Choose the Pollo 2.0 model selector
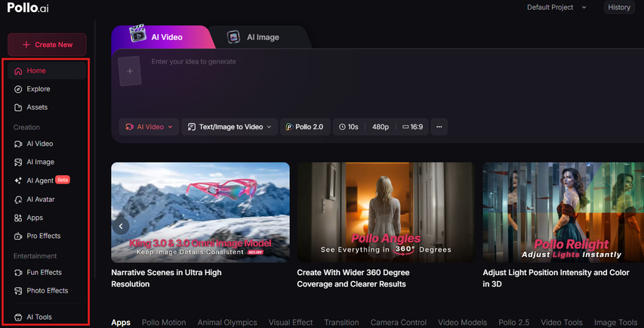644x328 pixels. pyautogui.click(x=304, y=127)
